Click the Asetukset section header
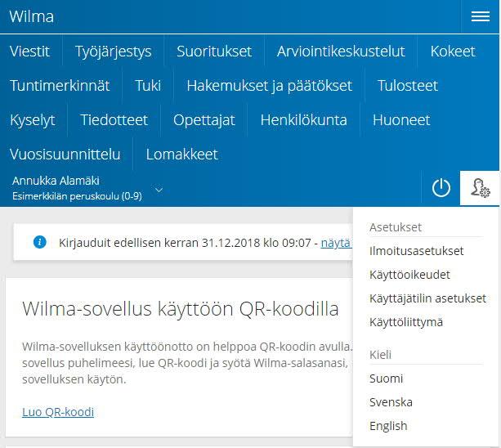501x448 pixels. [x=396, y=227]
